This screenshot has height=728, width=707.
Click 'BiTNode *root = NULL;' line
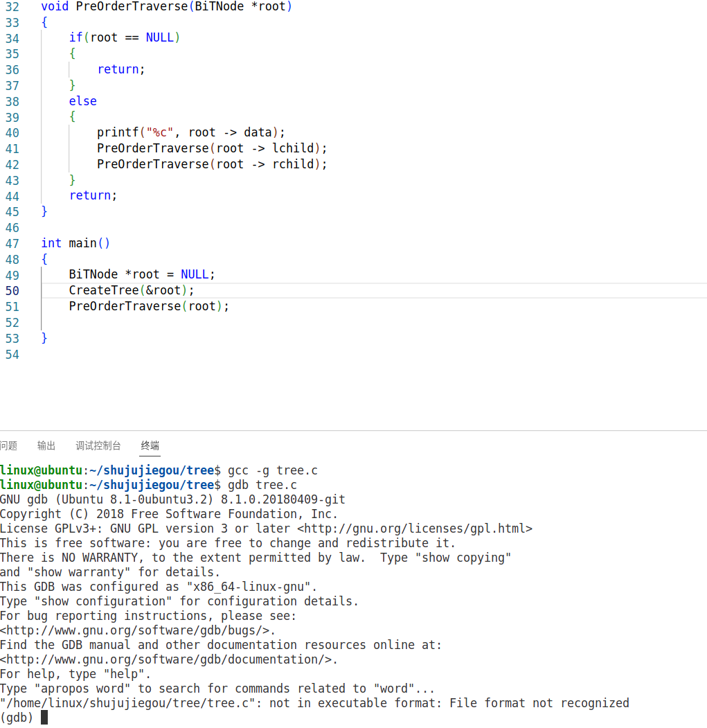click(141, 274)
